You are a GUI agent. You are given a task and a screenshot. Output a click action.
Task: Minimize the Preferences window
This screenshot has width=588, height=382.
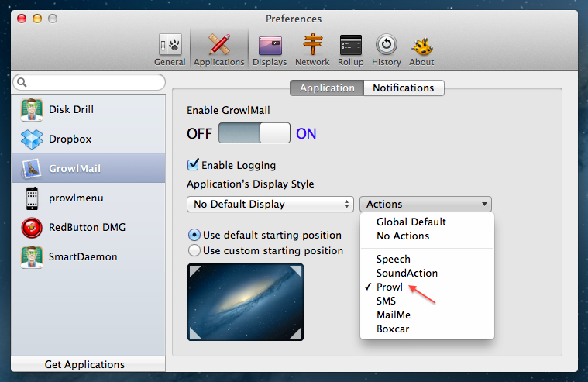point(37,19)
